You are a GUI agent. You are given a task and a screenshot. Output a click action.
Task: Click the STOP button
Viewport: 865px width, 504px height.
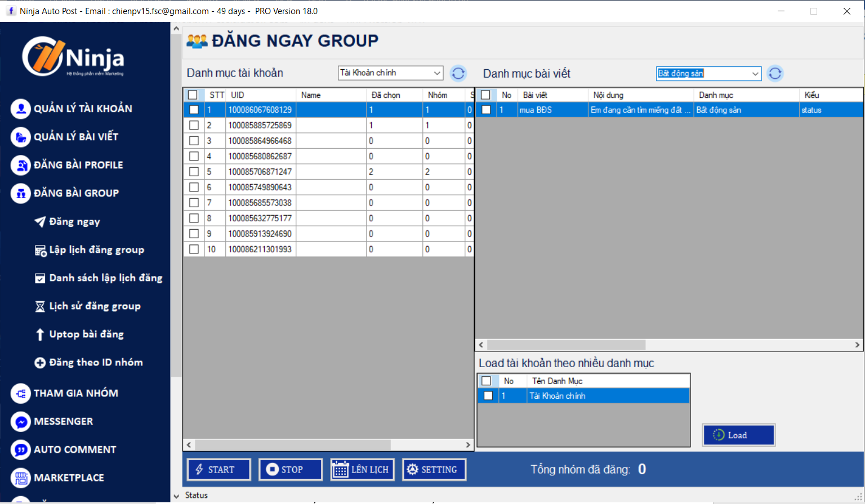291,470
